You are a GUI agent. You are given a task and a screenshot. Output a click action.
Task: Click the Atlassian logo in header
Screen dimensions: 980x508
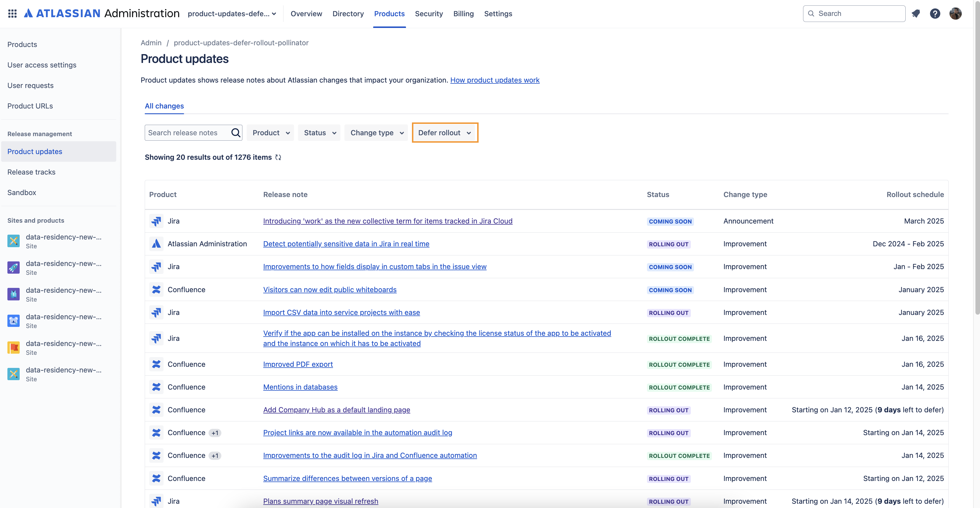pos(62,14)
